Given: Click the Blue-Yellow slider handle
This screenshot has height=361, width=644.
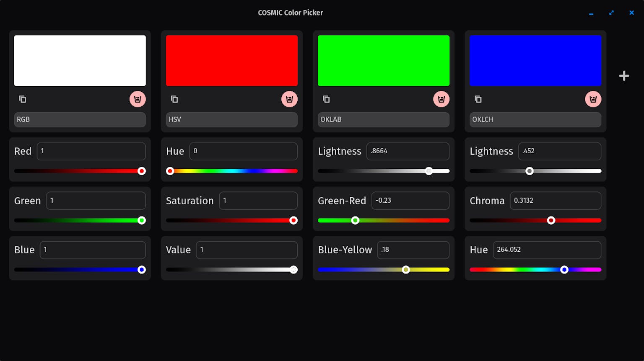Looking at the screenshot, I should point(405,270).
